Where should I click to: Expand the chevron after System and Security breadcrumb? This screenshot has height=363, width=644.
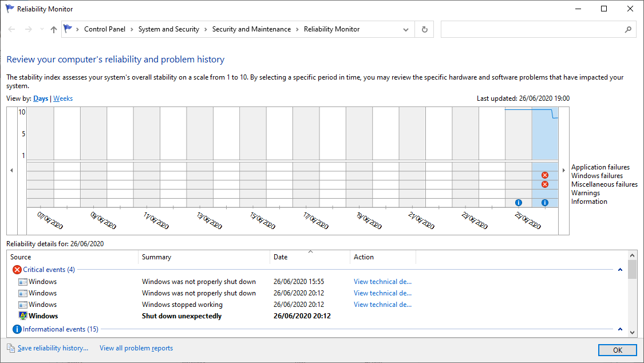coord(206,29)
